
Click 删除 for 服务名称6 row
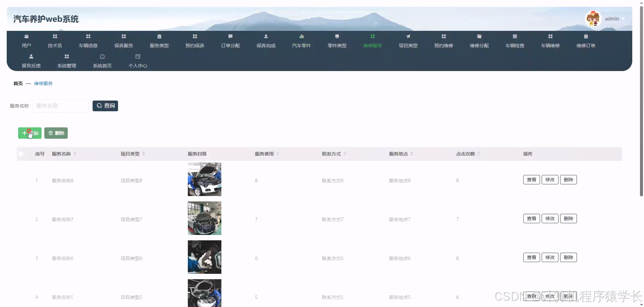click(x=569, y=257)
